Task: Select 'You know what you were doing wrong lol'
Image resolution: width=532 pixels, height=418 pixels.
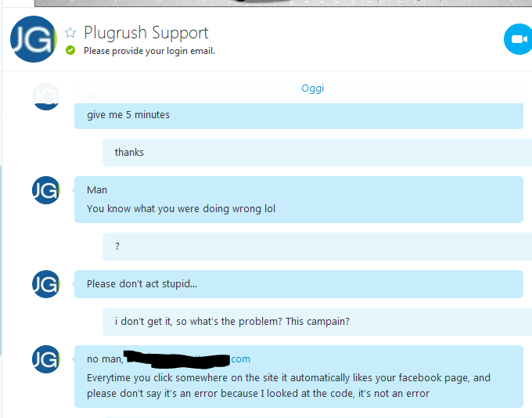Action: point(181,208)
